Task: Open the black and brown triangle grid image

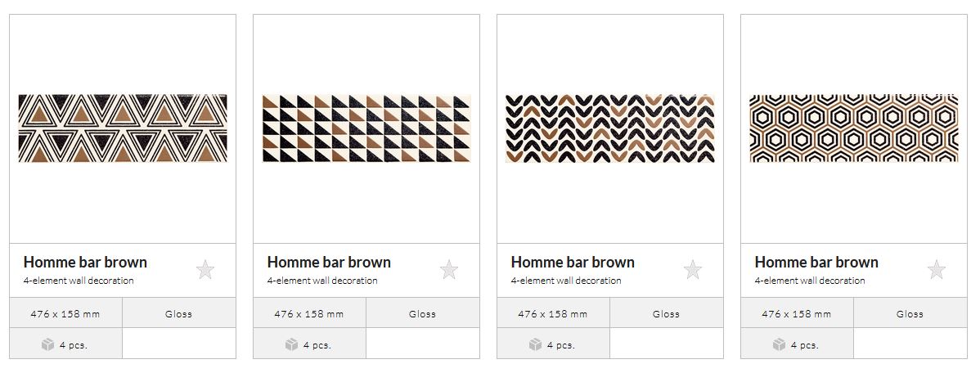Action: pos(366,128)
